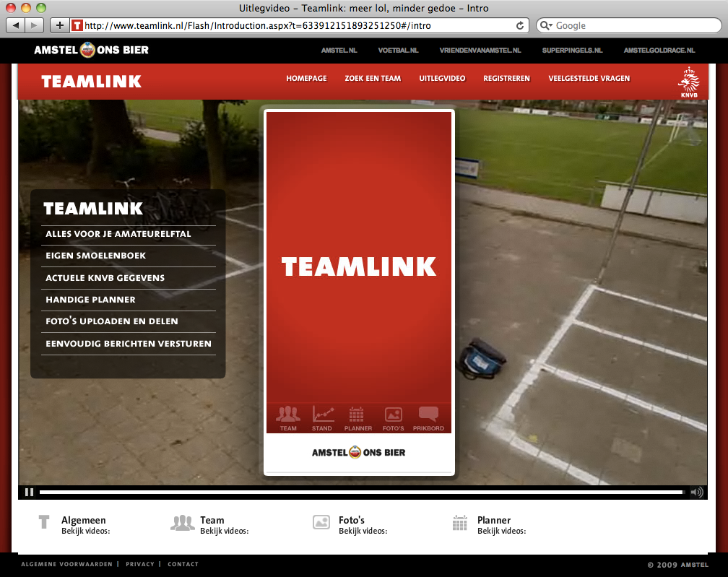728x577 pixels.
Task: Reload the page with the refresh icon
Action: pos(520,25)
